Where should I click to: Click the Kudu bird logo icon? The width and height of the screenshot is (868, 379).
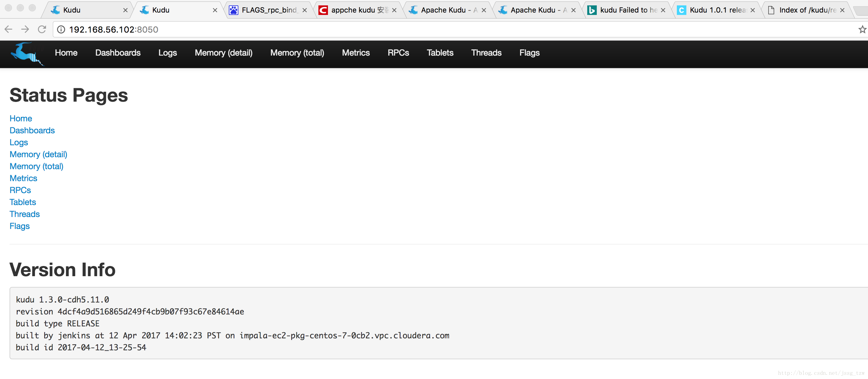tap(27, 53)
